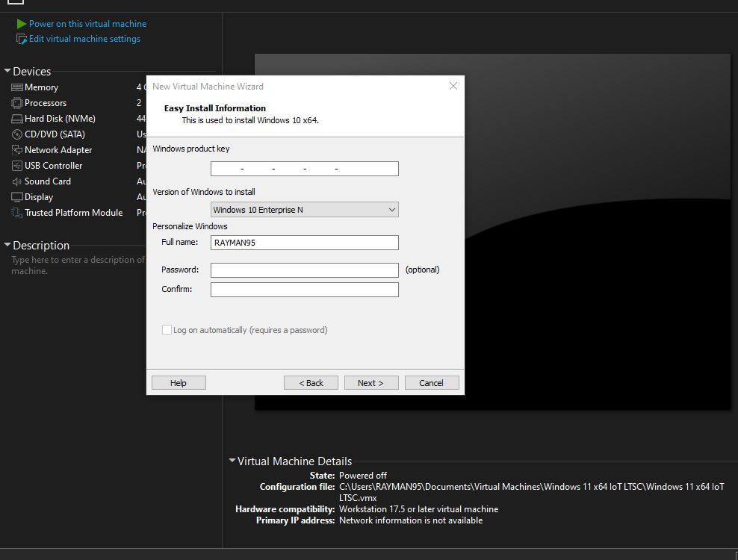Click the Personalize Windows label
Viewport: 738px width, 560px height.
pos(190,226)
